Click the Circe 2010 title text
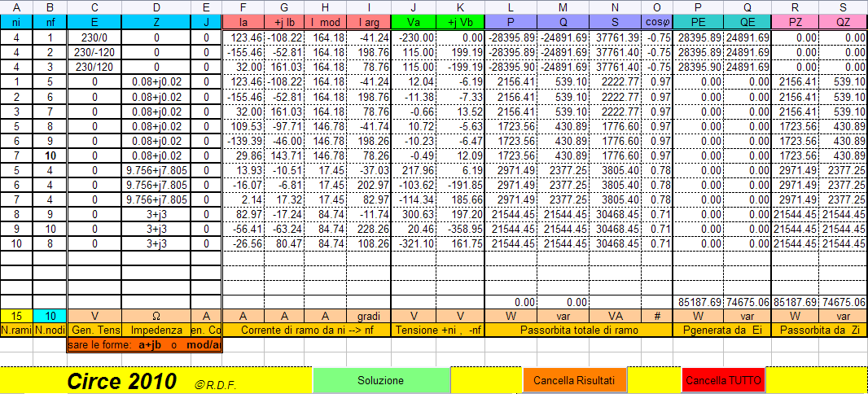Viewport: 868px width, 394px height. [x=121, y=380]
